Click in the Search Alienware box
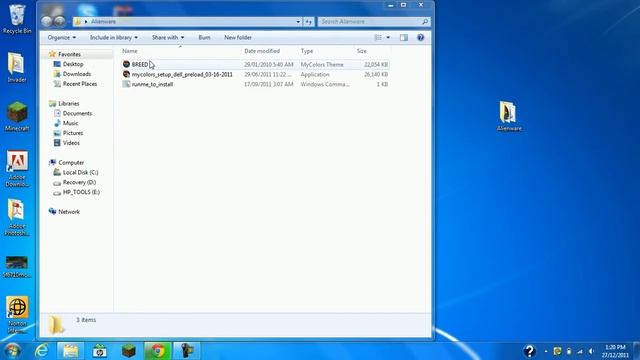The image size is (640, 360). click(373, 22)
